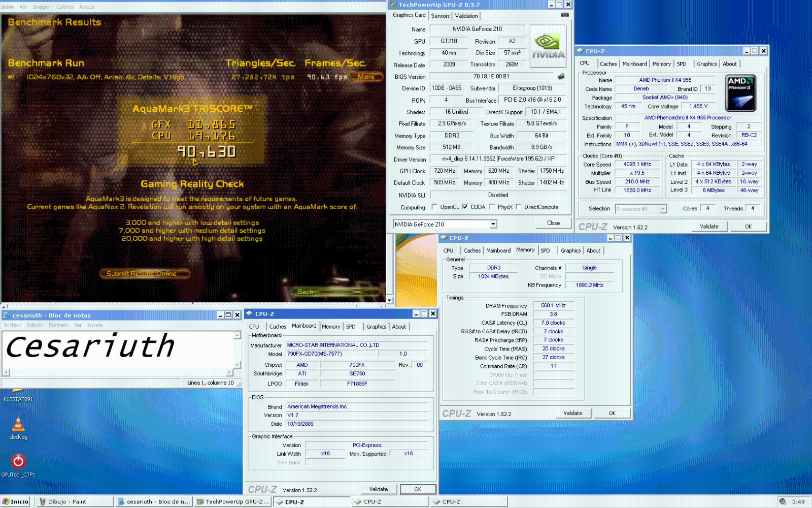Click the Name field AMD Phenom II X4 955
812x508 pixels.
coord(665,80)
